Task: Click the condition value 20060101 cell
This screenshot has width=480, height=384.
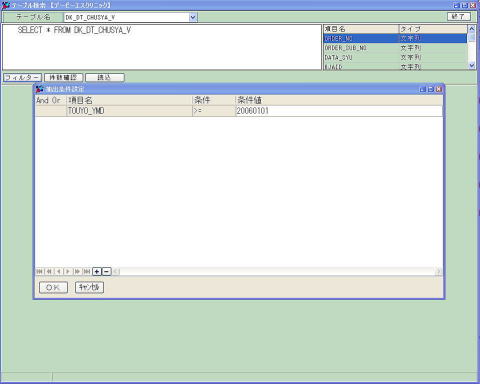Action: coord(339,111)
